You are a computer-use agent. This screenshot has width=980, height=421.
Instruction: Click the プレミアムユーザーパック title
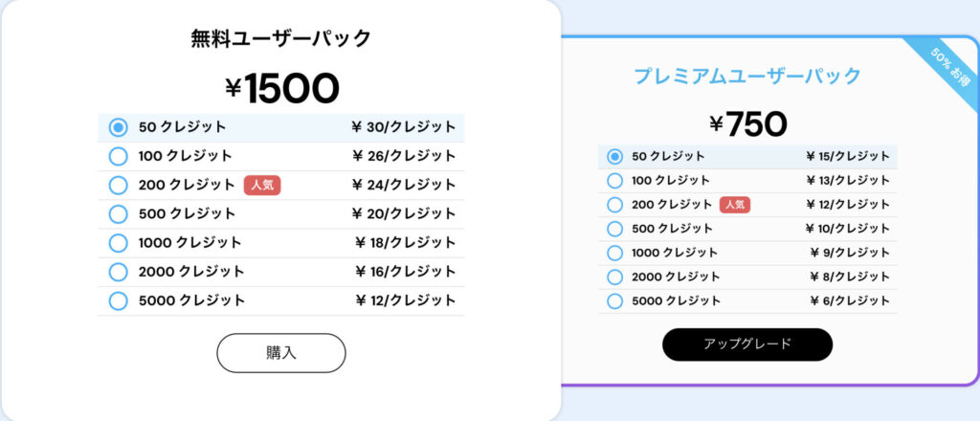tap(747, 77)
